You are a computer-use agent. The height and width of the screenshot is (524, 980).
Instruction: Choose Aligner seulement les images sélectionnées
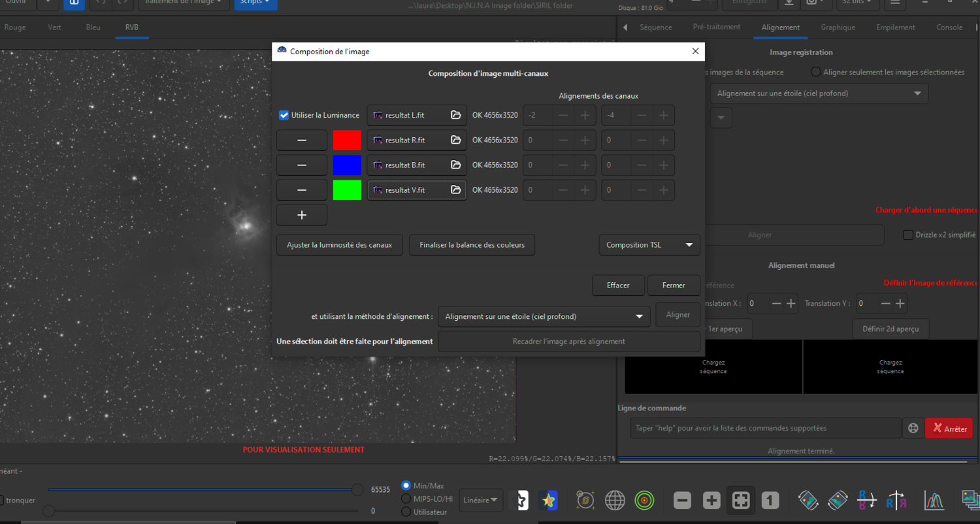[x=815, y=72]
